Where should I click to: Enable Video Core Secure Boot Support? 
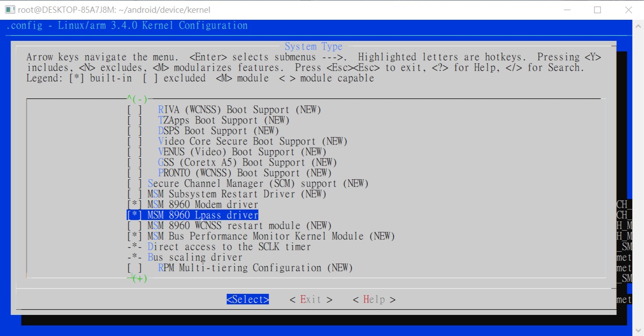point(135,141)
